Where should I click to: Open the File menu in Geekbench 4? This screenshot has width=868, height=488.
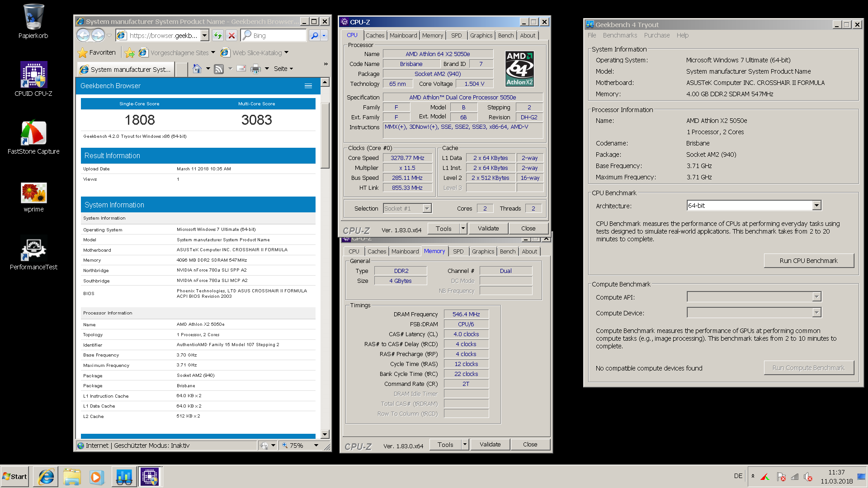[592, 35]
